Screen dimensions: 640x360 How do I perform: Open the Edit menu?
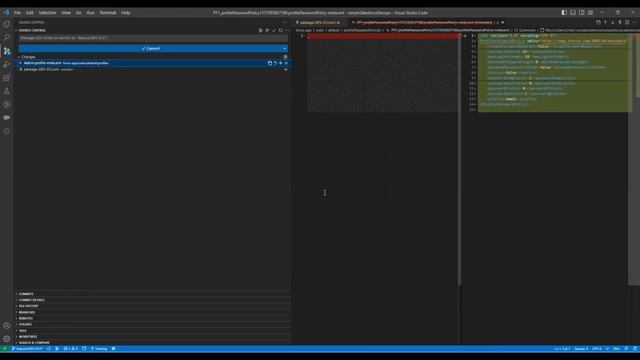pyautogui.click(x=29, y=13)
